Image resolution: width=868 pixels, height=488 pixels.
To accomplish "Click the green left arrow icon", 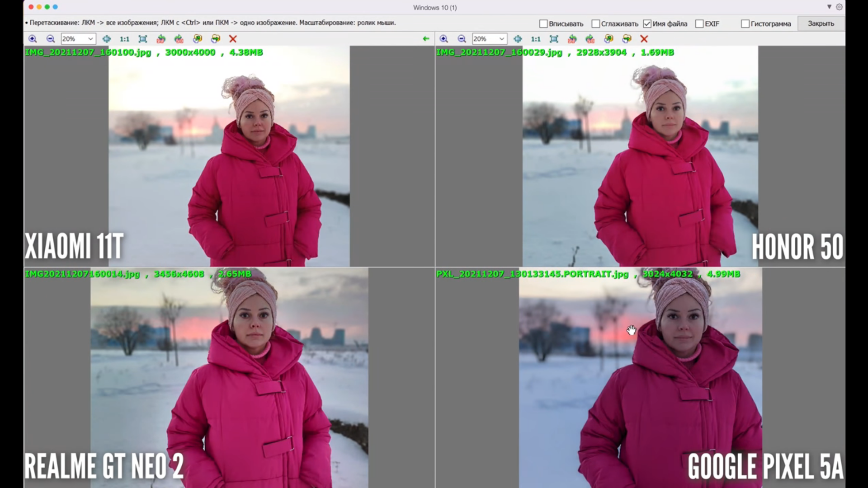I will click(425, 39).
